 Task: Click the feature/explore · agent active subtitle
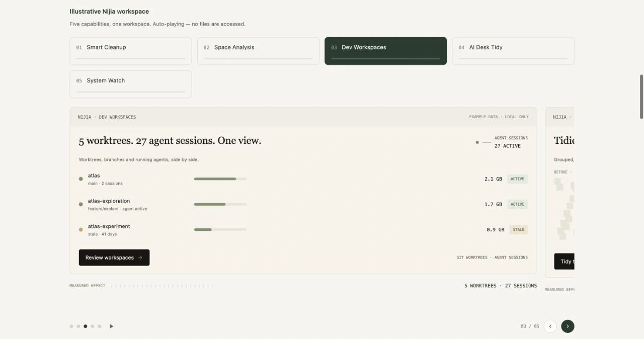(118, 209)
